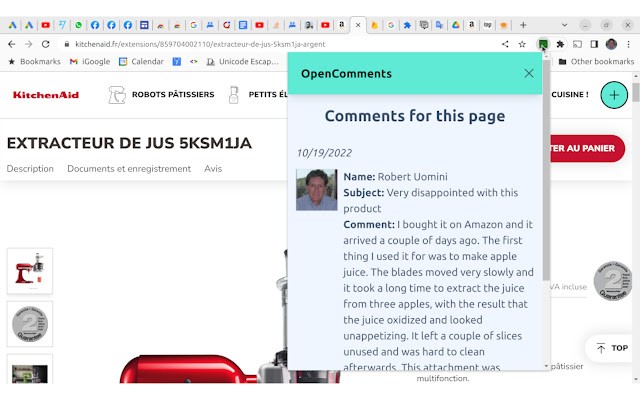The width and height of the screenshot is (640, 400).
Task: Open the iGoogle bookmark
Action: [x=90, y=62]
